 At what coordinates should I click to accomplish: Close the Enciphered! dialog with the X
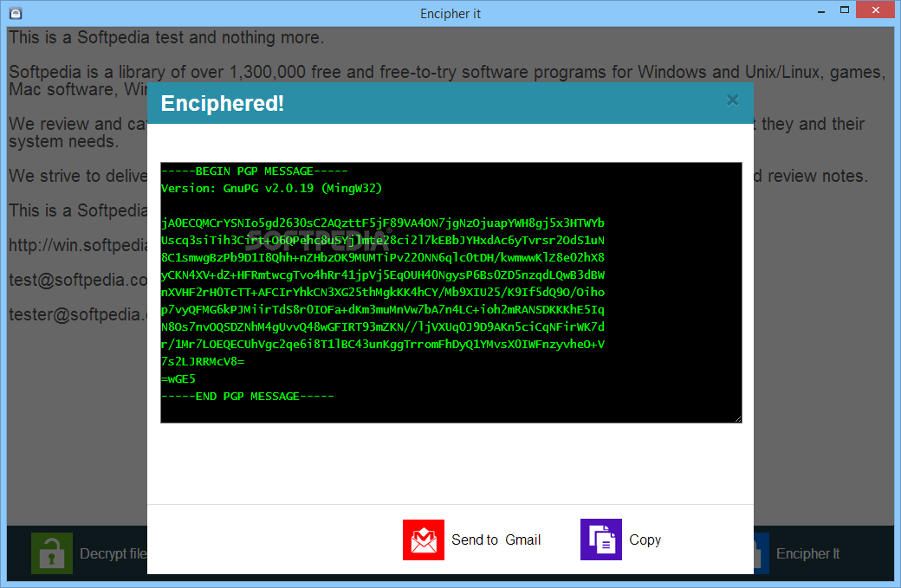pos(733,100)
